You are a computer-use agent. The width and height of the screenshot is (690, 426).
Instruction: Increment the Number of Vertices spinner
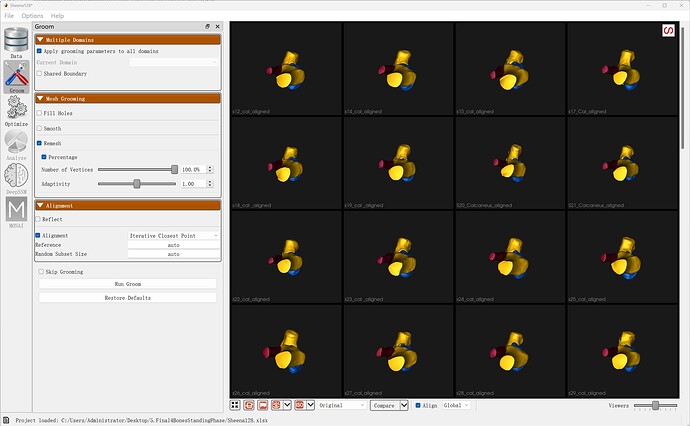pyautogui.click(x=210, y=167)
